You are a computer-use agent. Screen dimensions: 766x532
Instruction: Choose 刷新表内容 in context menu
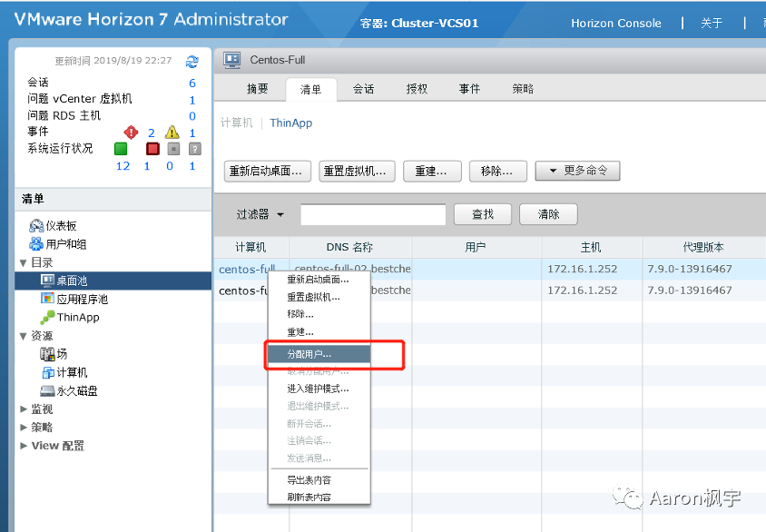(x=319, y=498)
